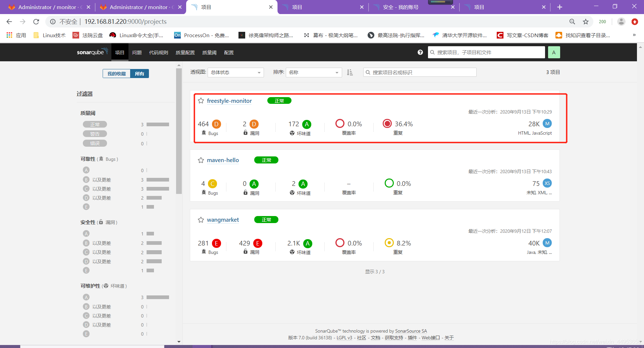Open 问题 navigation tab

click(x=137, y=53)
